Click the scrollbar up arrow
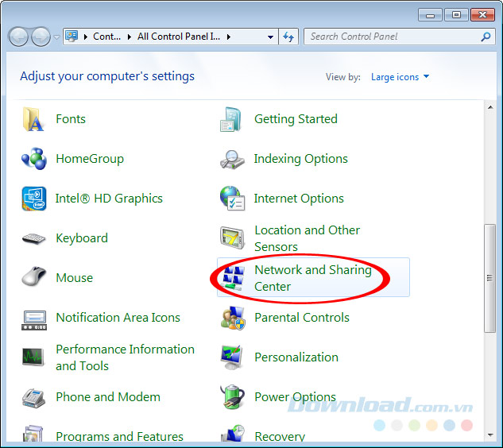Image resolution: width=503 pixels, height=448 pixels. click(x=490, y=107)
